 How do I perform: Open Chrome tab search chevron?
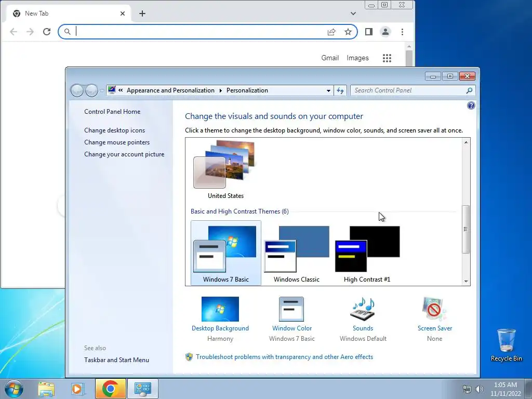tap(353, 14)
